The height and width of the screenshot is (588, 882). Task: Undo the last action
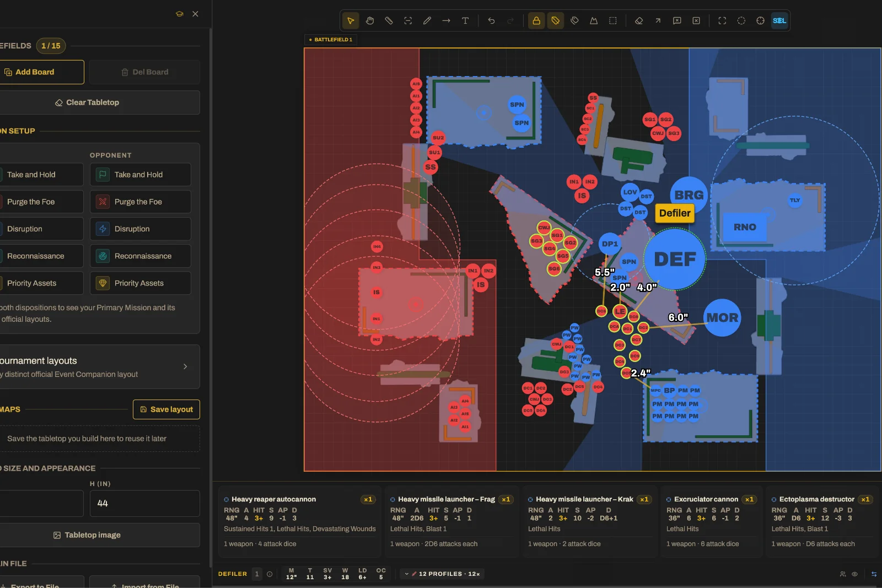coord(491,21)
